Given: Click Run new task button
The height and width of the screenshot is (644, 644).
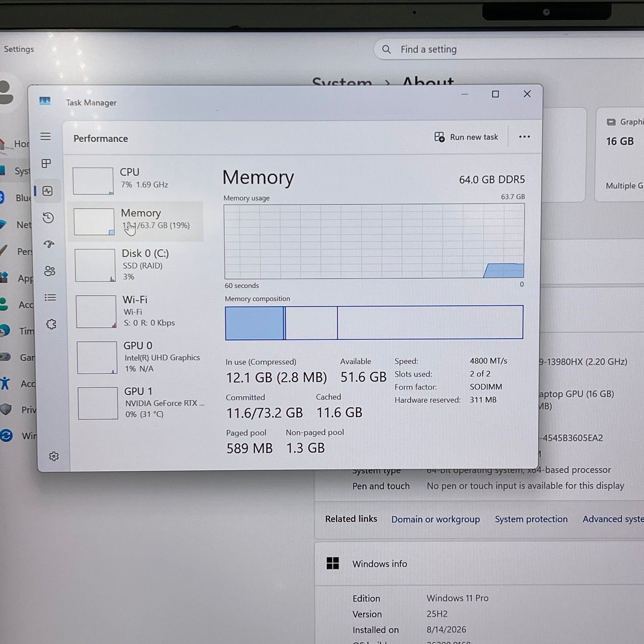Looking at the screenshot, I should coord(466,137).
